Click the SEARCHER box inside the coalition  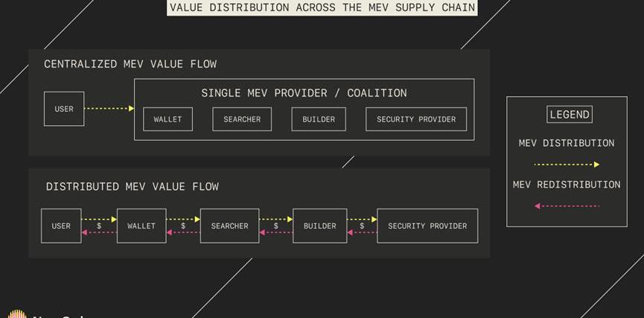pyautogui.click(x=242, y=119)
